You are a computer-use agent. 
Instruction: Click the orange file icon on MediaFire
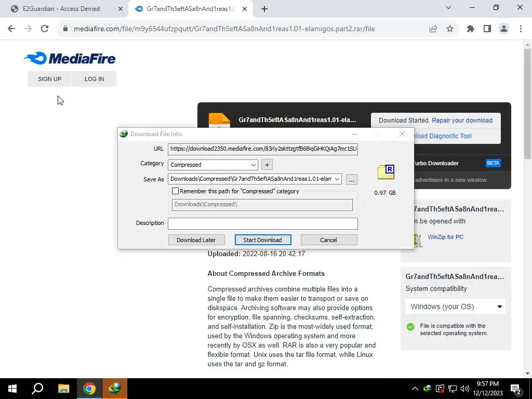pyautogui.click(x=219, y=120)
